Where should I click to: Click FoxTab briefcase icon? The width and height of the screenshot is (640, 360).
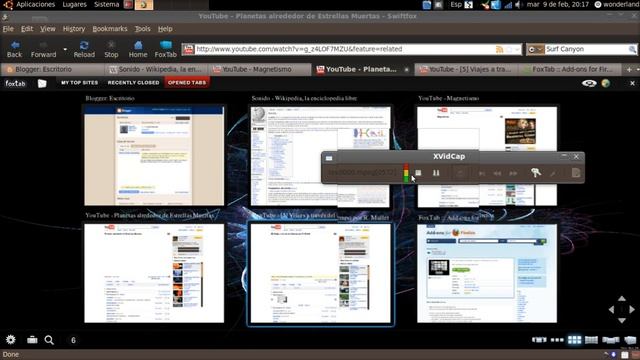point(32,340)
